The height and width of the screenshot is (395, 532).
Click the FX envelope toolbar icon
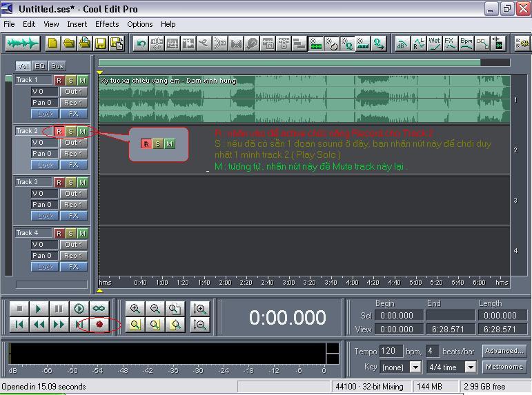pyautogui.click(x=450, y=43)
